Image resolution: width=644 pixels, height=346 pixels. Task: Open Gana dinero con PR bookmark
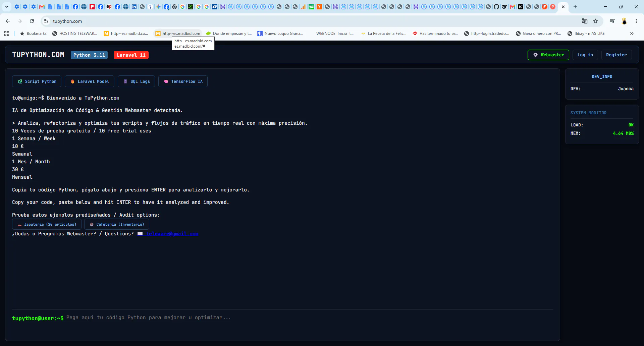538,34
